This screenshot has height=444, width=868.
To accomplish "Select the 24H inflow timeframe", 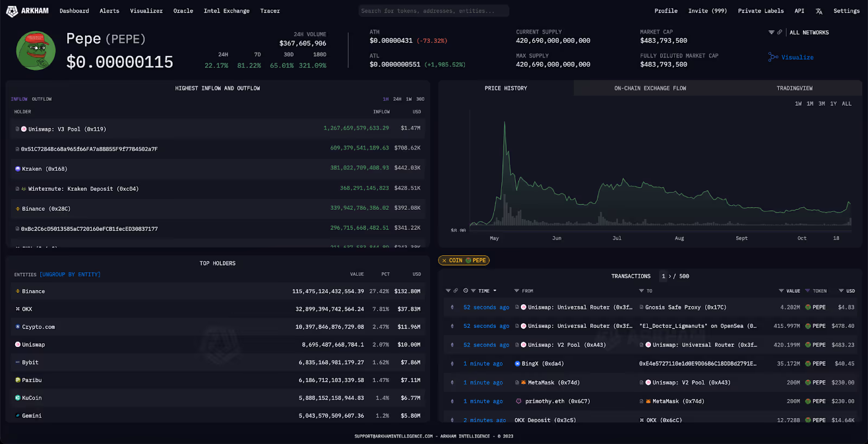I will click(x=397, y=99).
